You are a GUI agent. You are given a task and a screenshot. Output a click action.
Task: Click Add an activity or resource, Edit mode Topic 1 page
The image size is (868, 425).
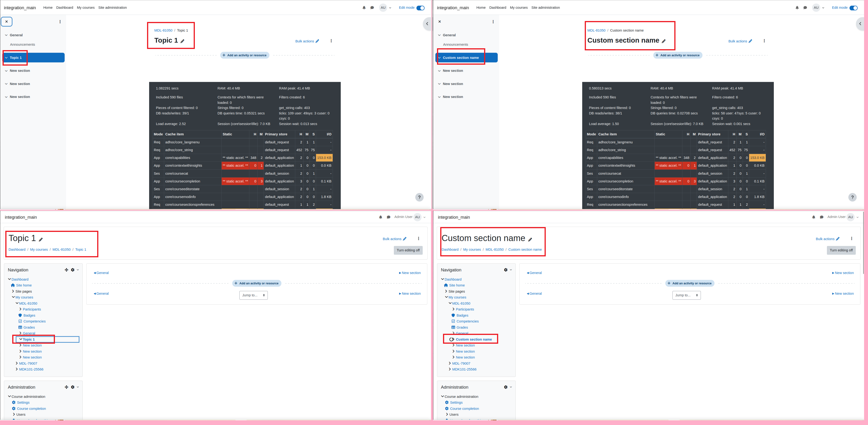[x=245, y=55]
